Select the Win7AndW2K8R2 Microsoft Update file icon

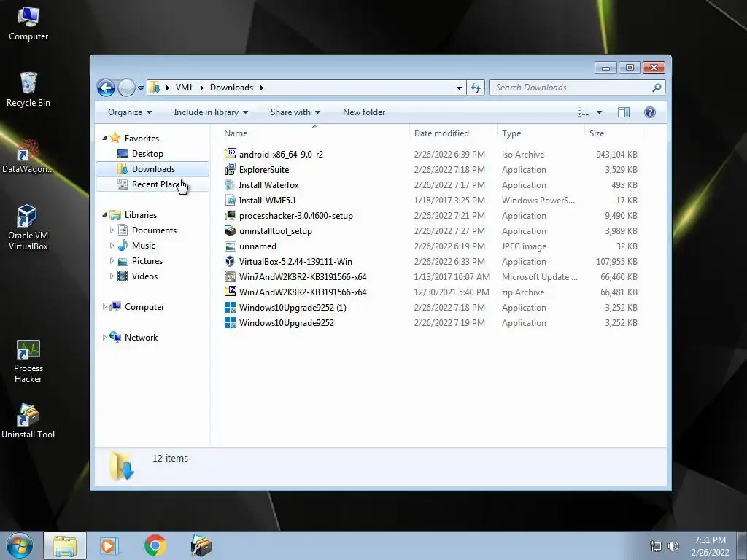(x=230, y=276)
